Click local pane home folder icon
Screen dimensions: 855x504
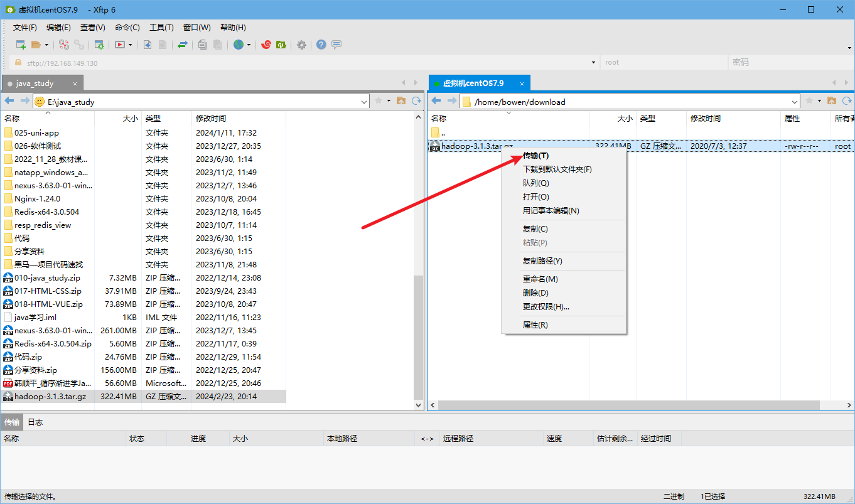click(401, 101)
